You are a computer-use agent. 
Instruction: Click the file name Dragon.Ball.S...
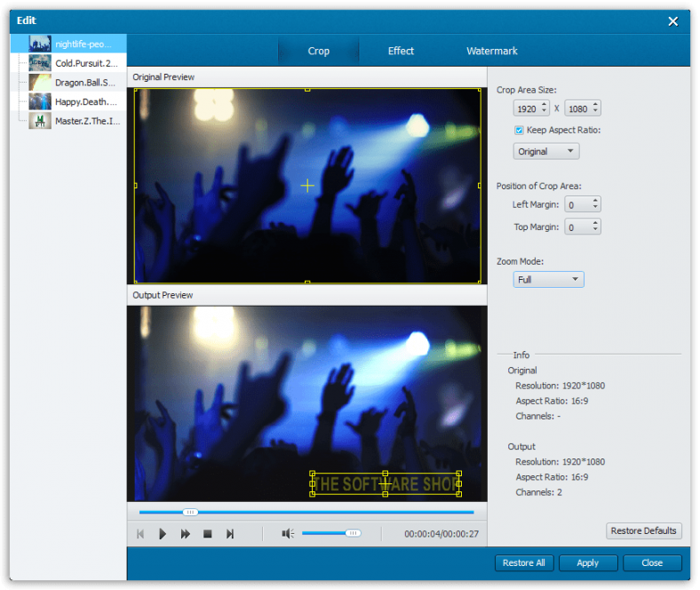tap(85, 83)
